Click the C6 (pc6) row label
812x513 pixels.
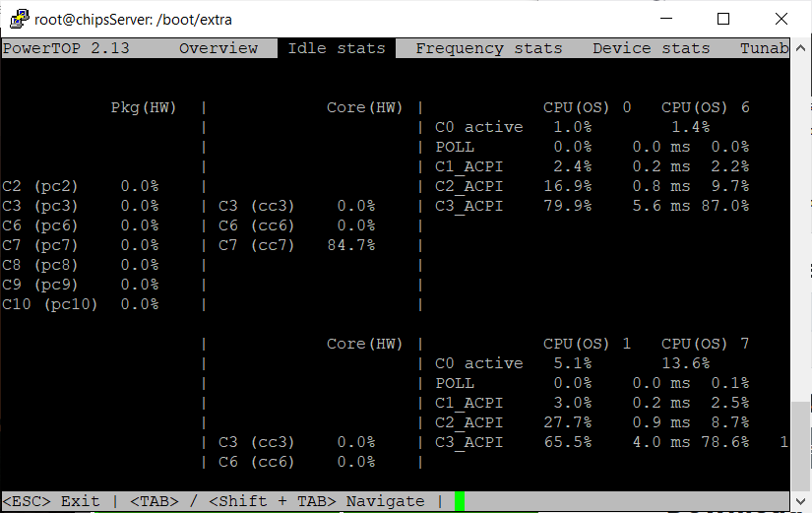(x=40, y=225)
